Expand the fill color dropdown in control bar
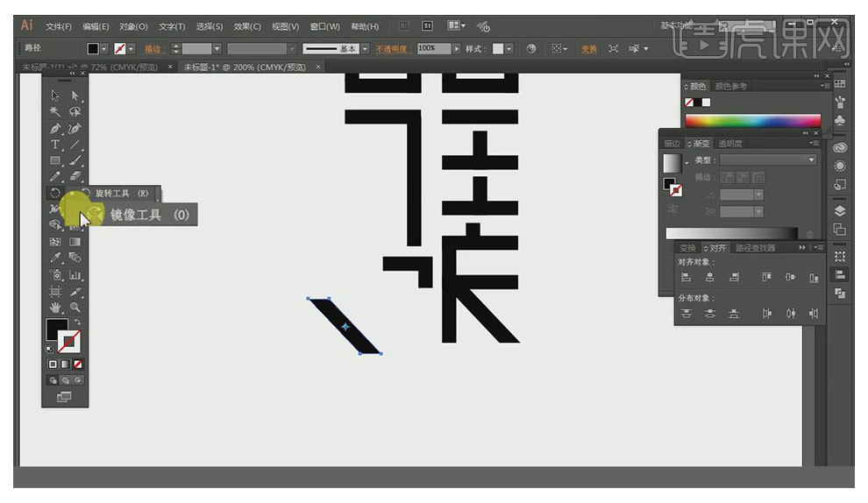868x503 pixels. pyautogui.click(x=104, y=49)
